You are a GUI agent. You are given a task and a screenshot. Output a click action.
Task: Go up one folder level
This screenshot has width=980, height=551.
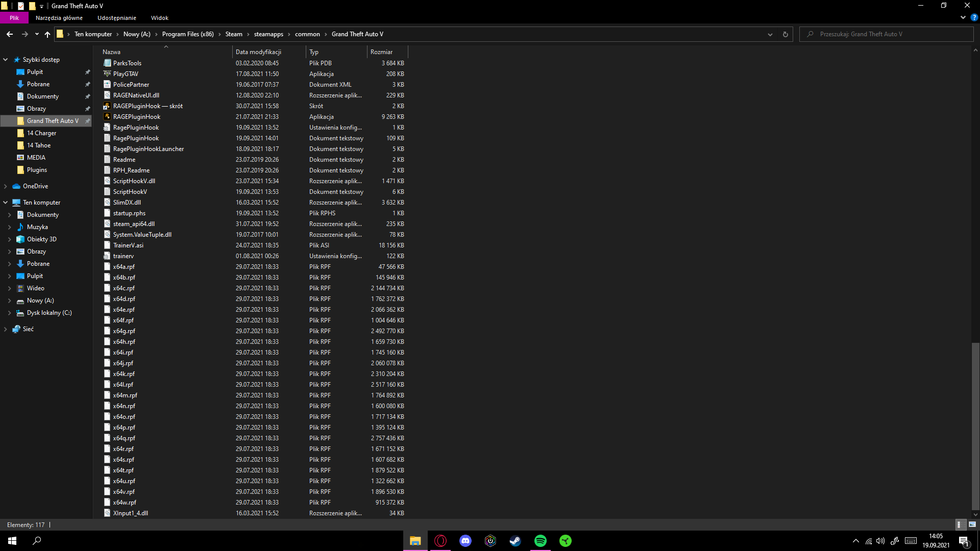click(x=47, y=34)
